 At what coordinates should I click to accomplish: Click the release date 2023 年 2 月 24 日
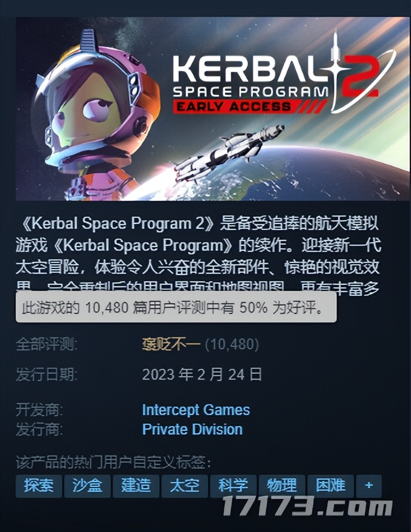(x=202, y=374)
